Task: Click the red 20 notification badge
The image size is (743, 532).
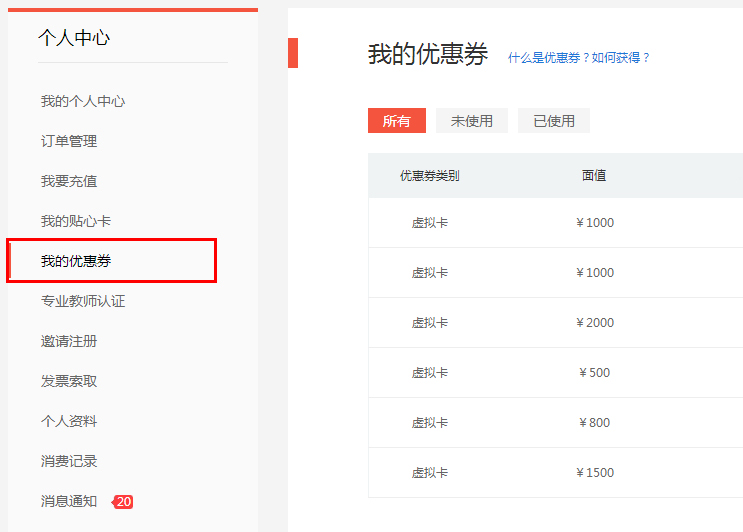Action: click(x=123, y=502)
